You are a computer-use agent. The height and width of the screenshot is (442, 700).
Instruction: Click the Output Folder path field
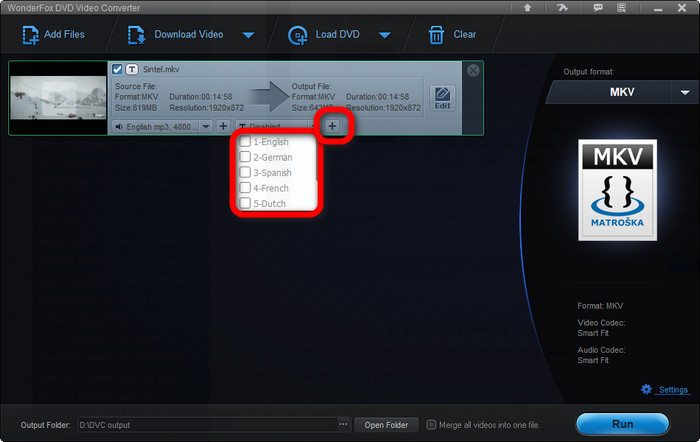coord(208,425)
